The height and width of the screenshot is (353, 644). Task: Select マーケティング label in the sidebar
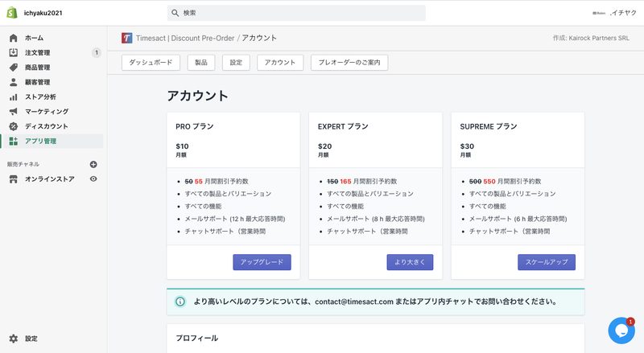[x=47, y=111]
